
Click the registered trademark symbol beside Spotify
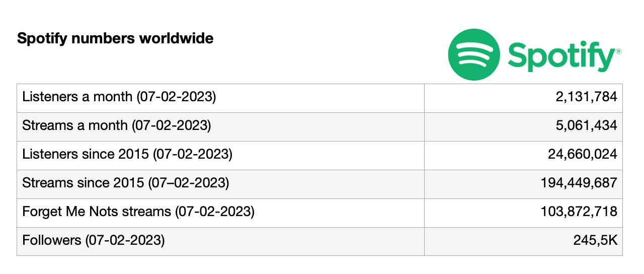(x=618, y=51)
